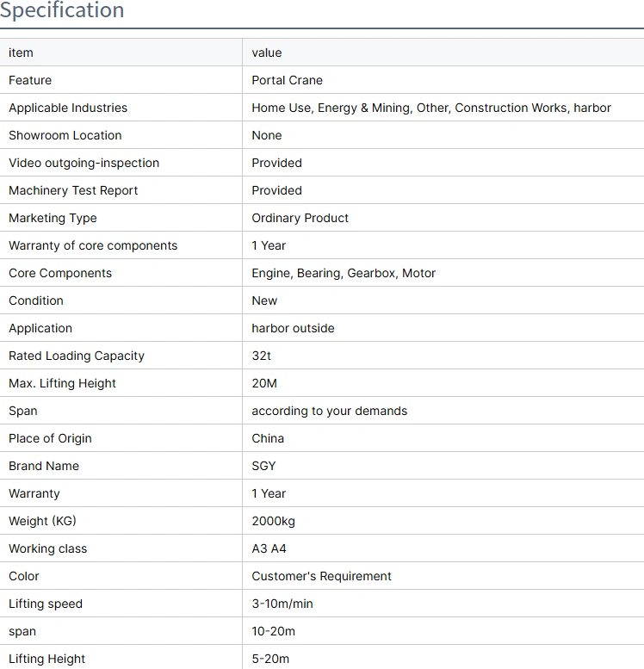The width and height of the screenshot is (644, 669).
Task: Select the 'according to your demands' span value
Action: [329, 411]
